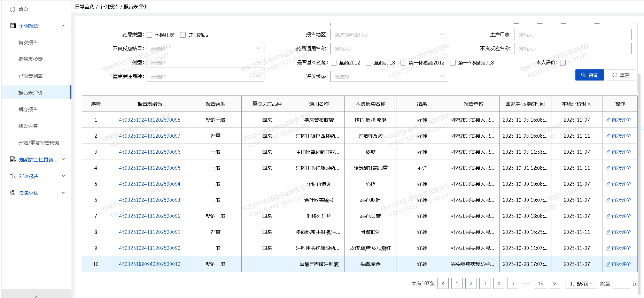The height and width of the screenshot is (298, 644).
Task: Click the edit icon in row 1
Action: click(608, 120)
